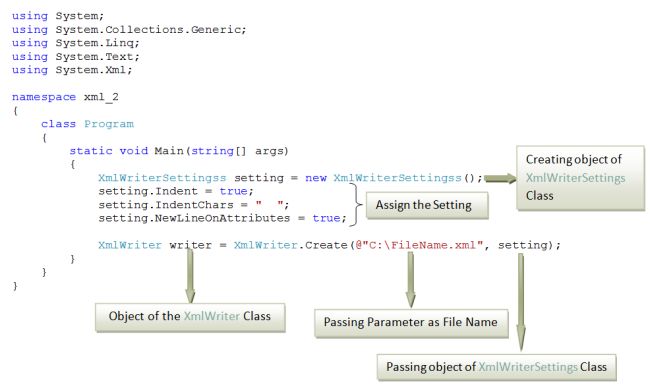Click the 'args' parameter name
The height and width of the screenshot is (390, 650).
click(x=269, y=152)
